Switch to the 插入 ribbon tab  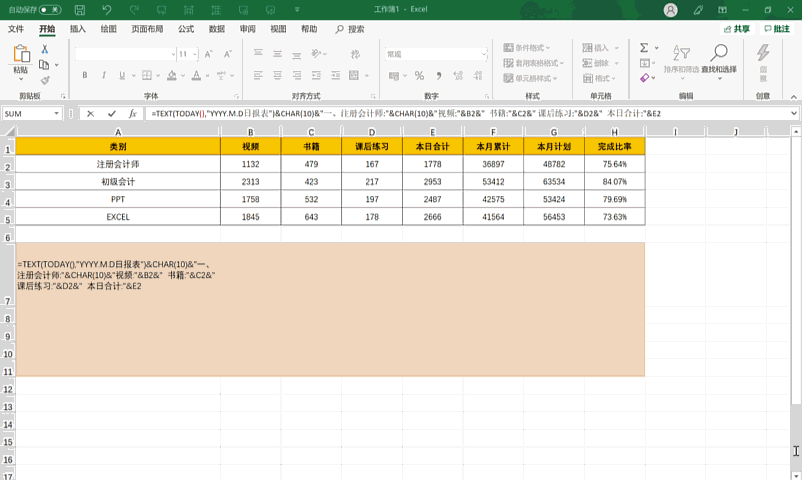click(x=77, y=29)
